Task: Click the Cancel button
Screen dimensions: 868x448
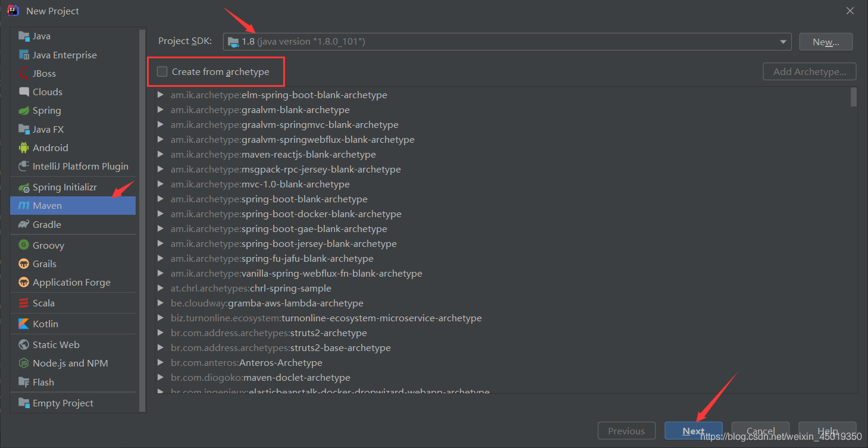Action: point(760,431)
